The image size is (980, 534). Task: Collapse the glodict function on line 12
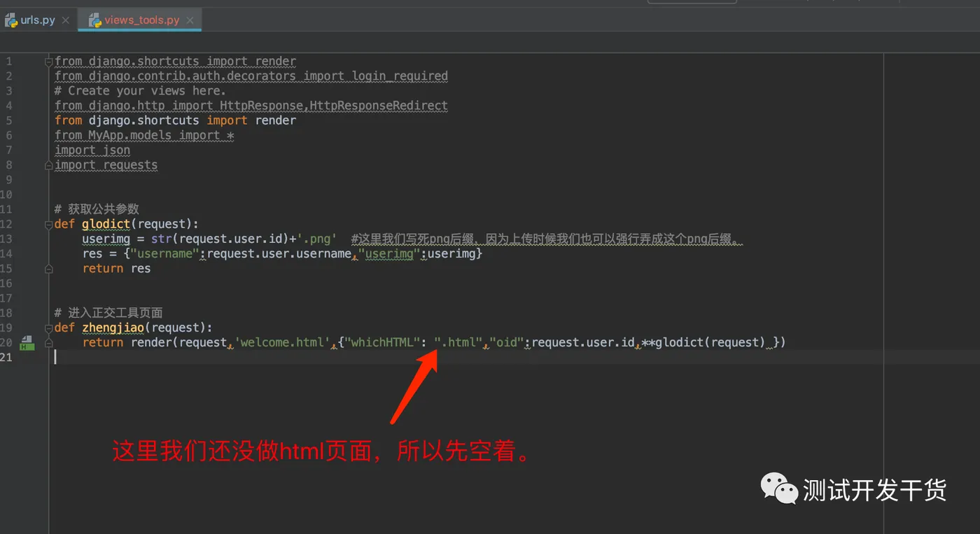point(49,224)
